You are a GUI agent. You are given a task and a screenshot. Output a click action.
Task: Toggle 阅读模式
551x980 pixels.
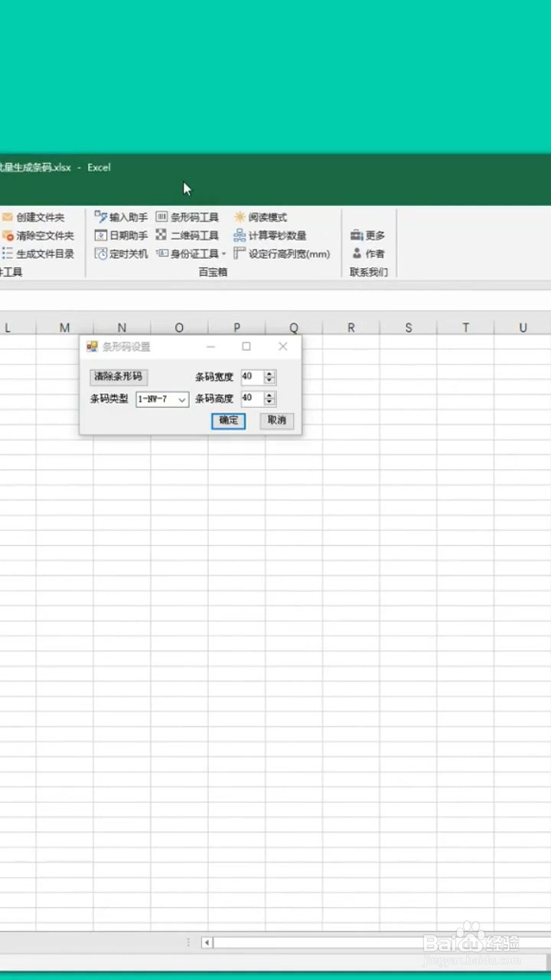coord(260,217)
